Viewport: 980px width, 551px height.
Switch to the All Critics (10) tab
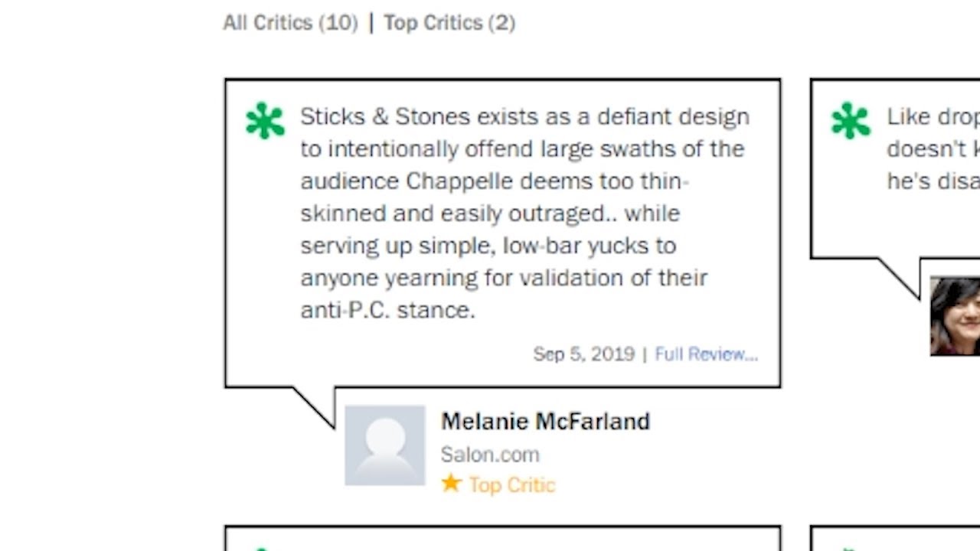click(290, 23)
